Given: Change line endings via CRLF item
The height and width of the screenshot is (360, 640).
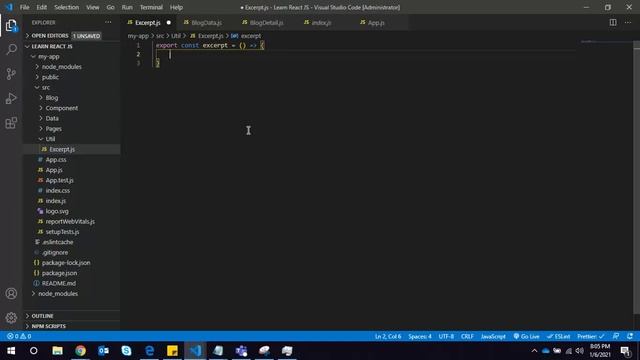Looking at the screenshot, I should pyautogui.click(x=467, y=336).
